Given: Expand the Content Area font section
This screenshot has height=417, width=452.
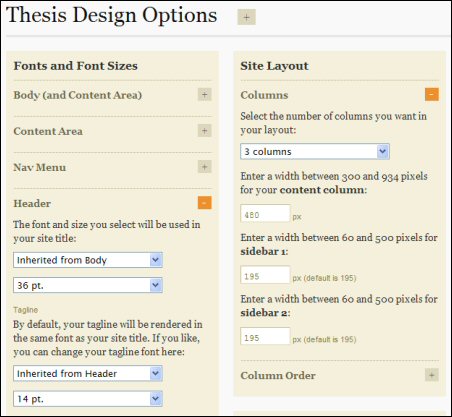Looking at the screenshot, I should [x=205, y=131].
